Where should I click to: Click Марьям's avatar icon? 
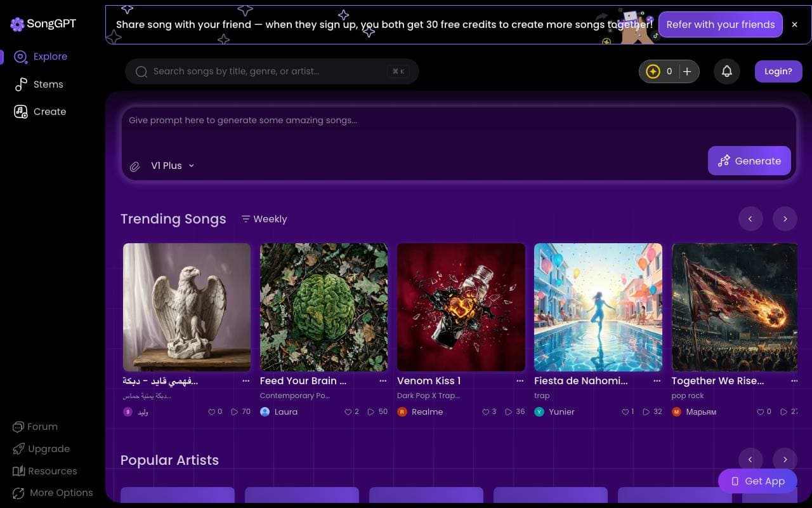[676, 412]
